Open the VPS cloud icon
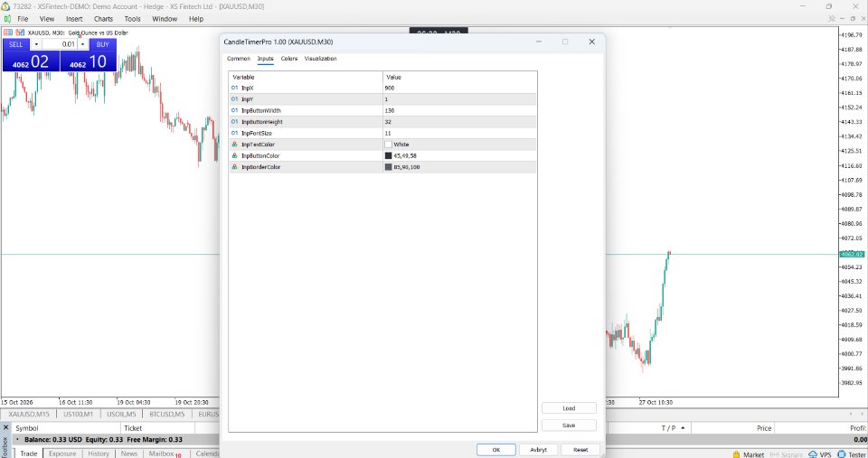 (x=813, y=454)
